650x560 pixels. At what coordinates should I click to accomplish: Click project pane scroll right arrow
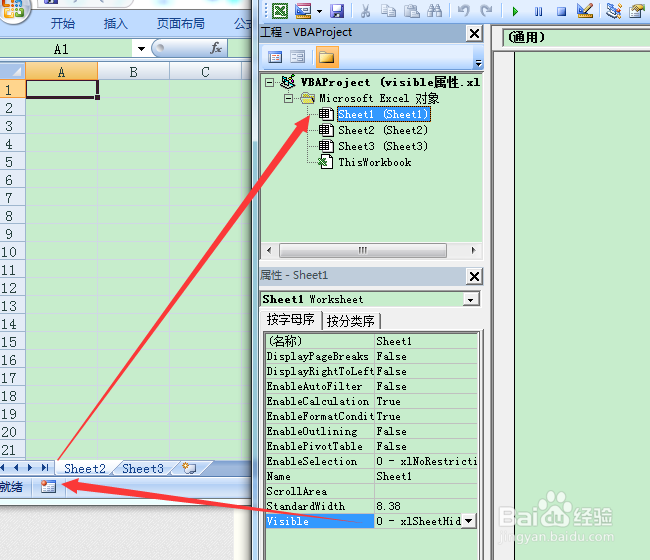473,250
